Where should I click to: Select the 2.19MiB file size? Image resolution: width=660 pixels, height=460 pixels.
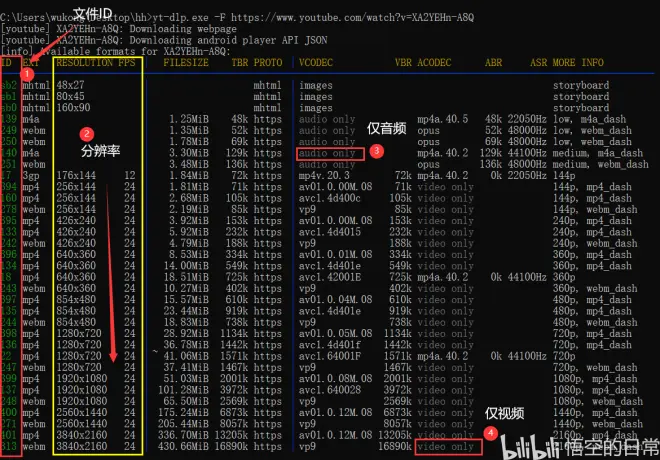(x=189, y=210)
